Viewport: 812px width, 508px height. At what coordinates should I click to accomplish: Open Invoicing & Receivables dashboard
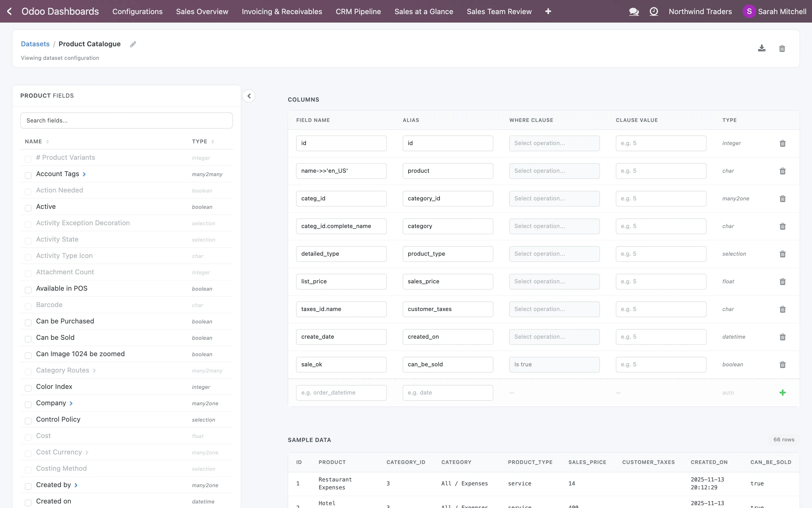click(282, 11)
